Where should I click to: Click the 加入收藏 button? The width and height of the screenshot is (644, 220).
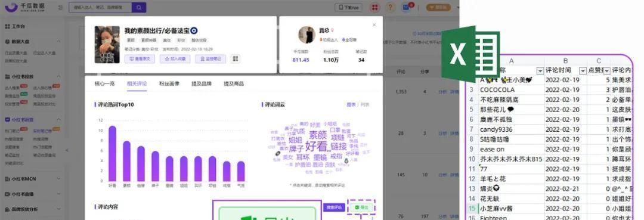(175, 58)
